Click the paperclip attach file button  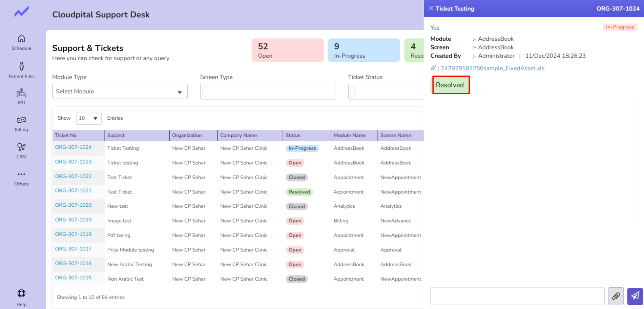click(x=616, y=296)
